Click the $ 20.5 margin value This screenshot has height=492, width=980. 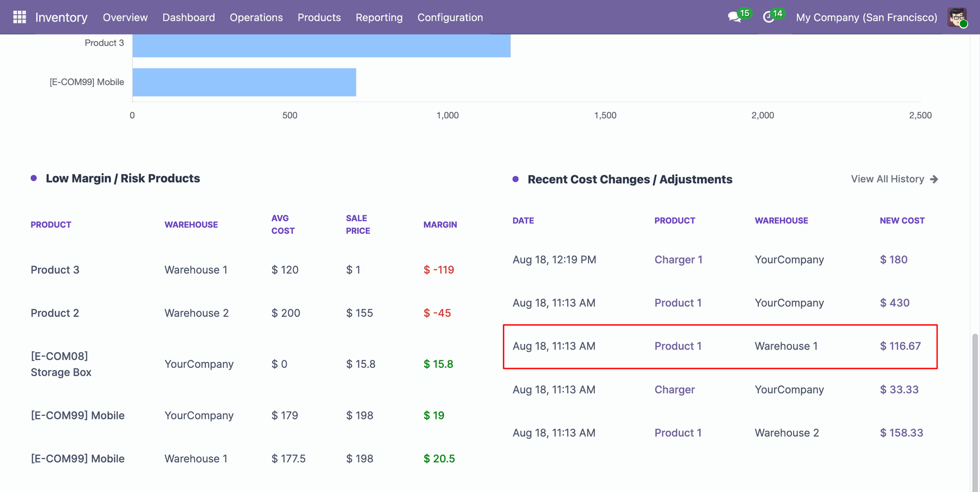[x=439, y=459]
